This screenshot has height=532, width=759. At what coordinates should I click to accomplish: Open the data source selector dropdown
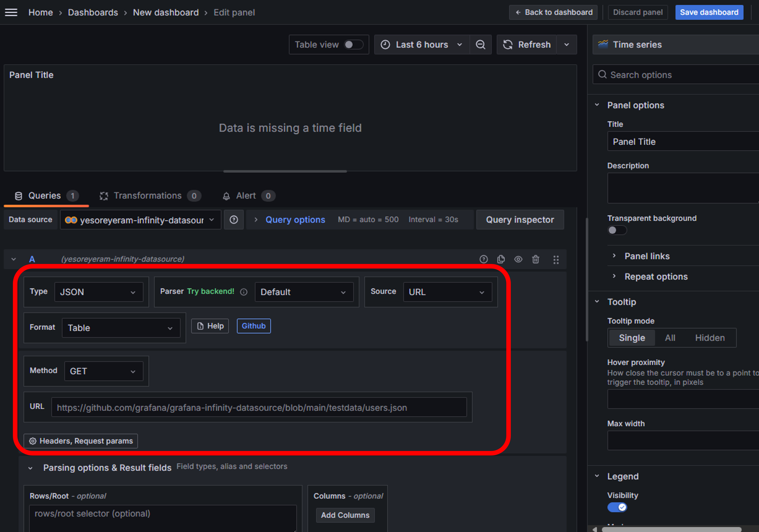[141, 220]
